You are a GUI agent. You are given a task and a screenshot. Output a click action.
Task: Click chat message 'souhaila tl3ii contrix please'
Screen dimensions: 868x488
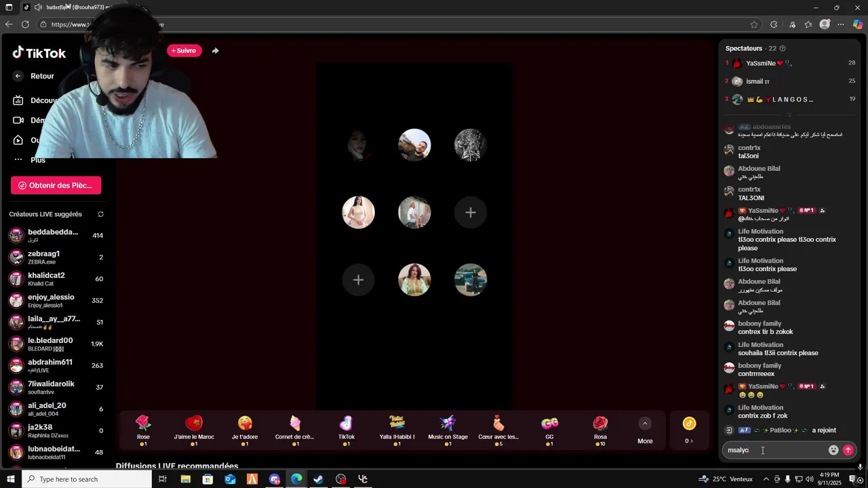[778, 353]
